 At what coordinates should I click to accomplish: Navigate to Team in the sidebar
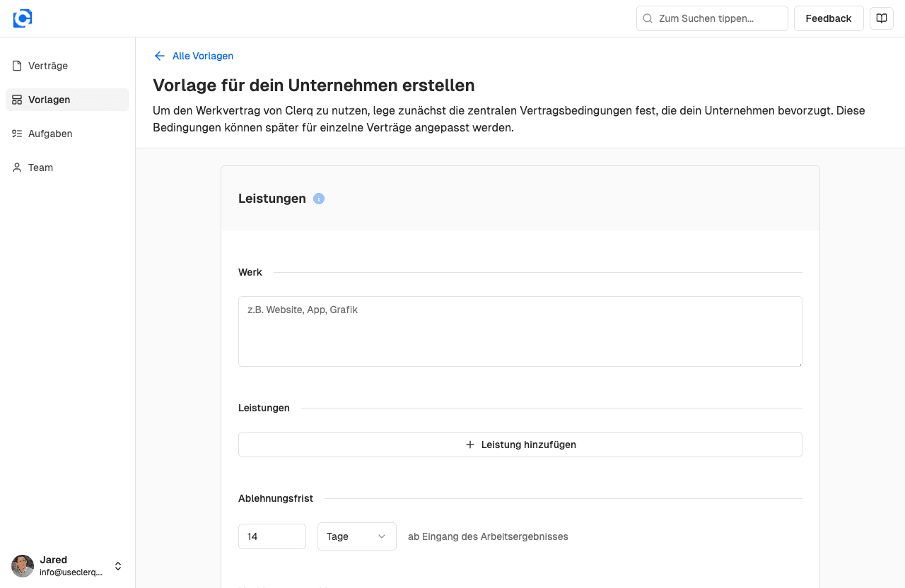40,167
